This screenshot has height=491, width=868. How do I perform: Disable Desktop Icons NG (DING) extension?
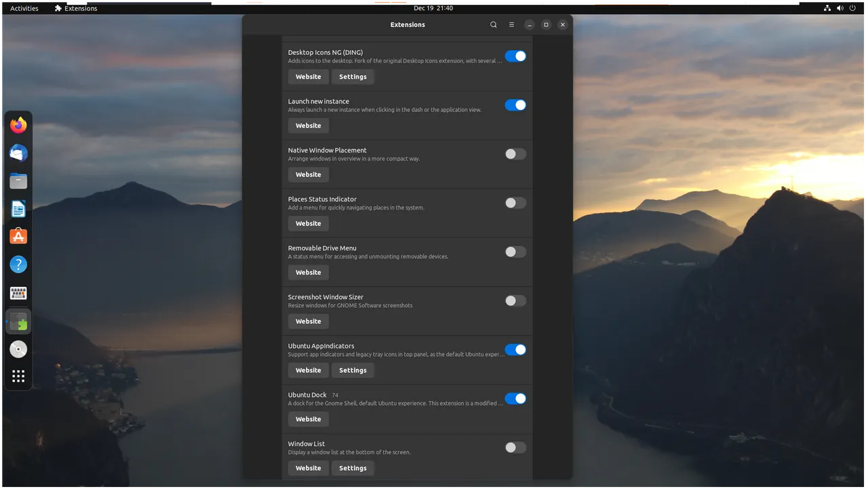pyautogui.click(x=515, y=56)
